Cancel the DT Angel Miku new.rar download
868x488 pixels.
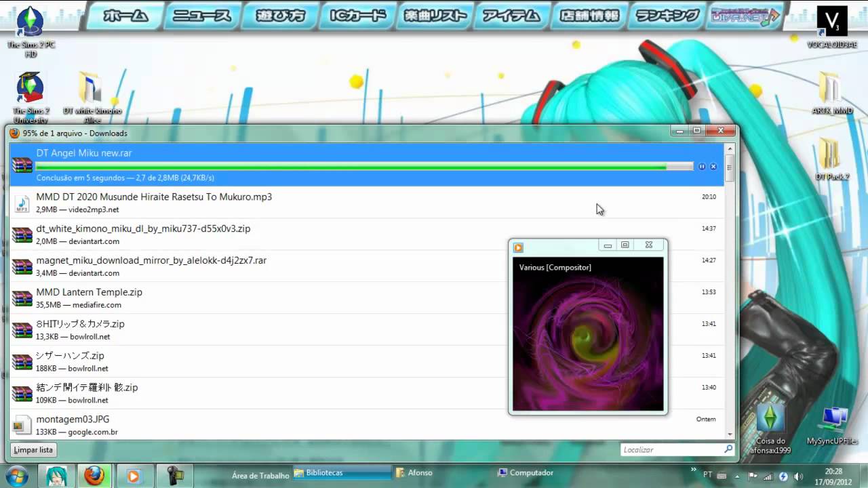pyautogui.click(x=713, y=167)
